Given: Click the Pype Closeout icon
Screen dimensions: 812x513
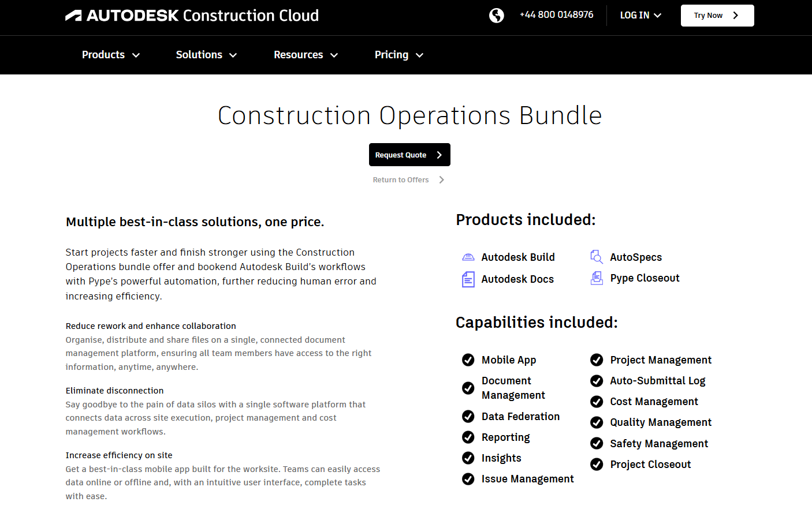Looking at the screenshot, I should (597, 278).
